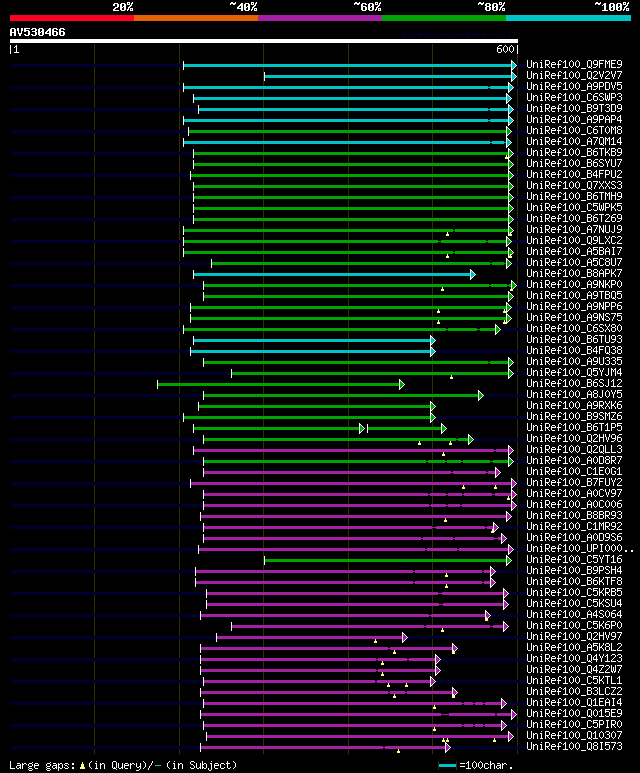The width and height of the screenshot is (640, 773).
Task: Open the UniRef100_B6SYU7 entry
Action: 574,163
